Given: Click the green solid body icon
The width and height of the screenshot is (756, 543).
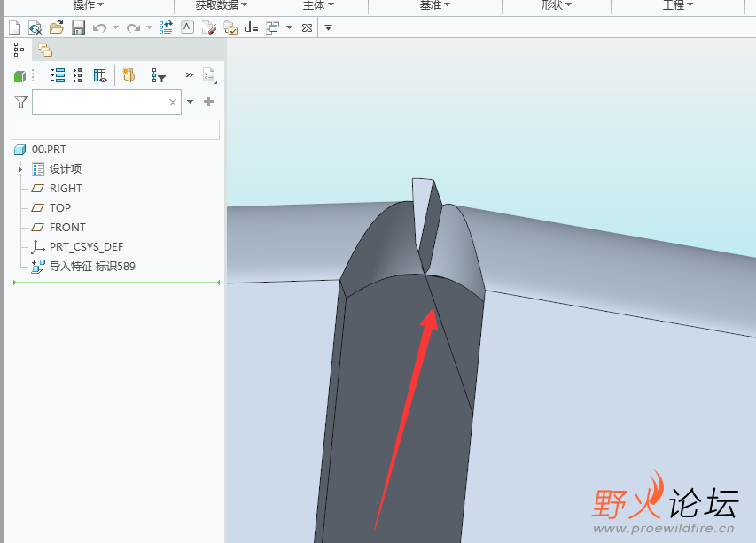Looking at the screenshot, I should (x=19, y=76).
